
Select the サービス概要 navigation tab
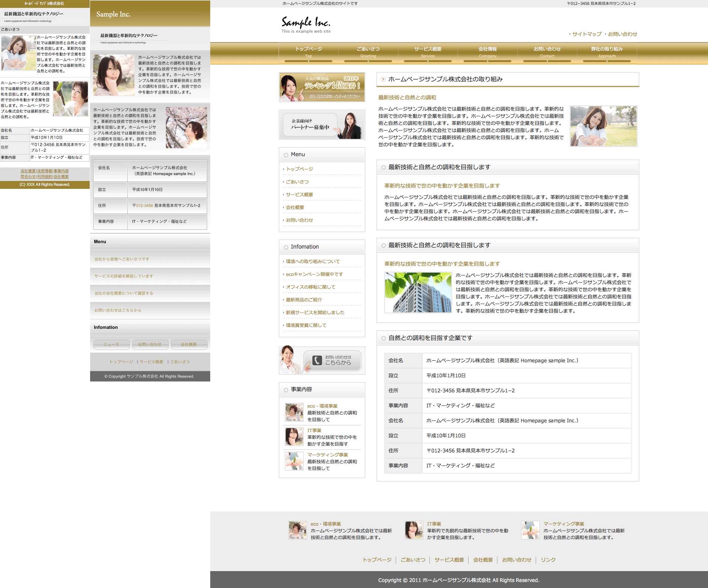[x=428, y=52]
